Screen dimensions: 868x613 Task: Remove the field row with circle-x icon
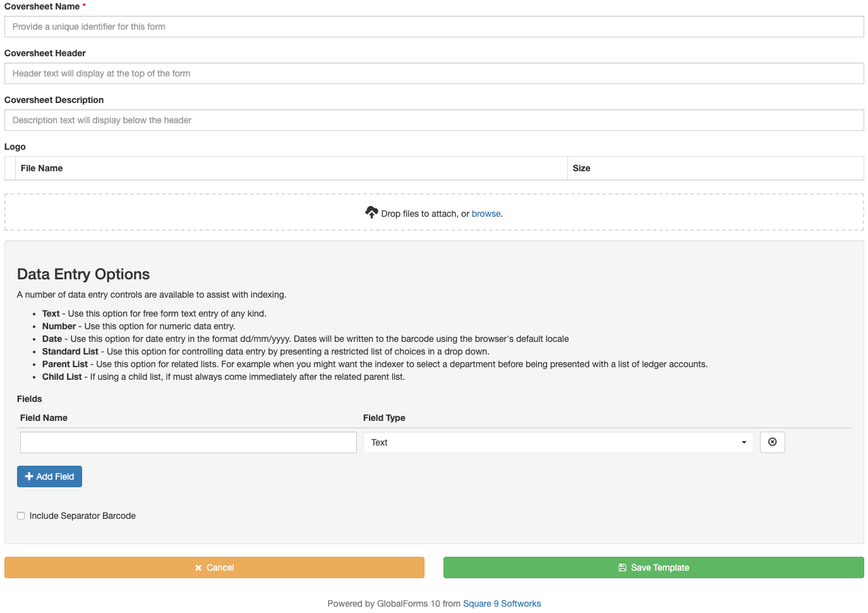[x=772, y=442]
